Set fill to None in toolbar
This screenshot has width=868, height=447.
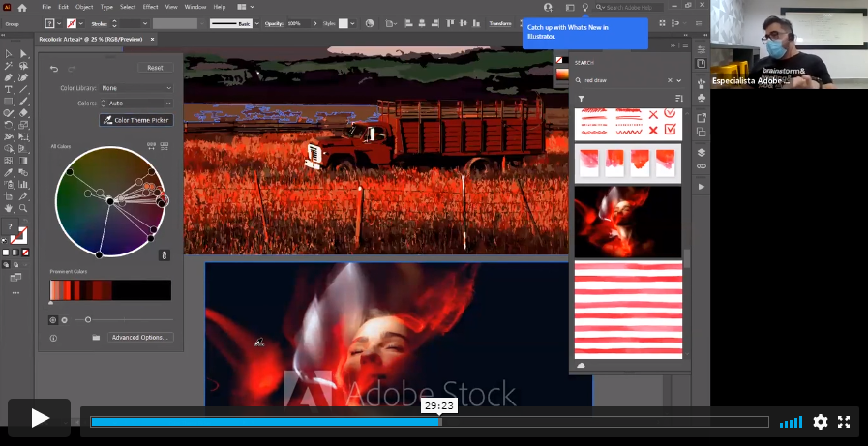[24, 253]
